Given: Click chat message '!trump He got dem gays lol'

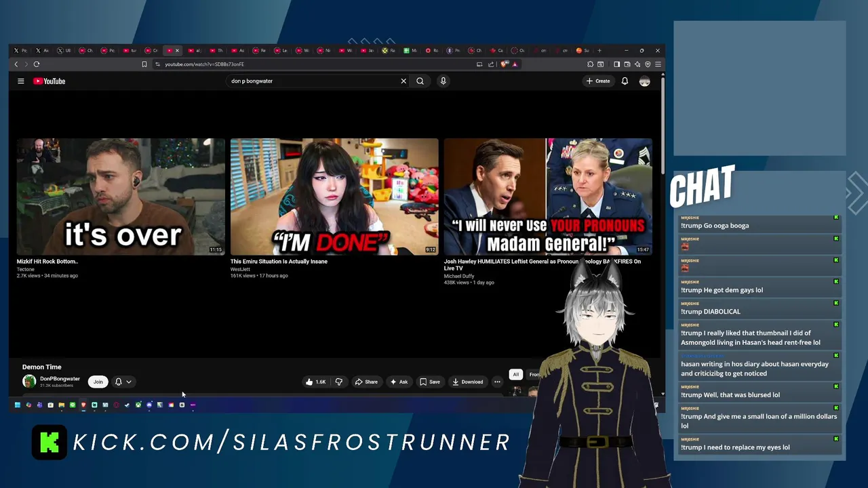Looking at the screenshot, I should (x=722, y=290).
